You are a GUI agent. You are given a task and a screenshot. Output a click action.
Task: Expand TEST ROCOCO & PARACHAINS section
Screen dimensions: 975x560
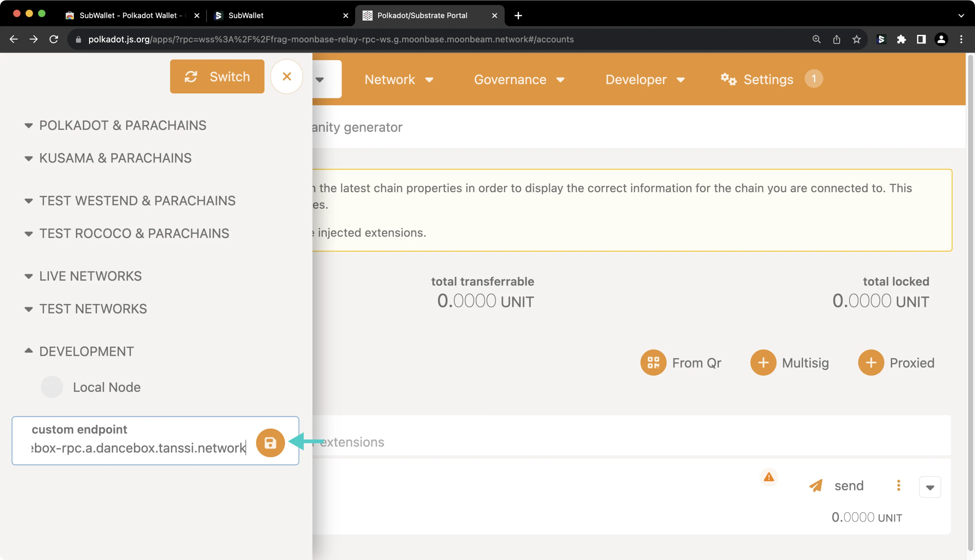tap(127, 234)
